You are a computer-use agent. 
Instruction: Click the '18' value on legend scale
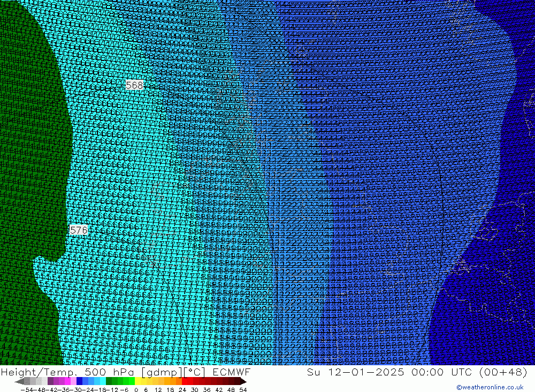tap(170, 390)
